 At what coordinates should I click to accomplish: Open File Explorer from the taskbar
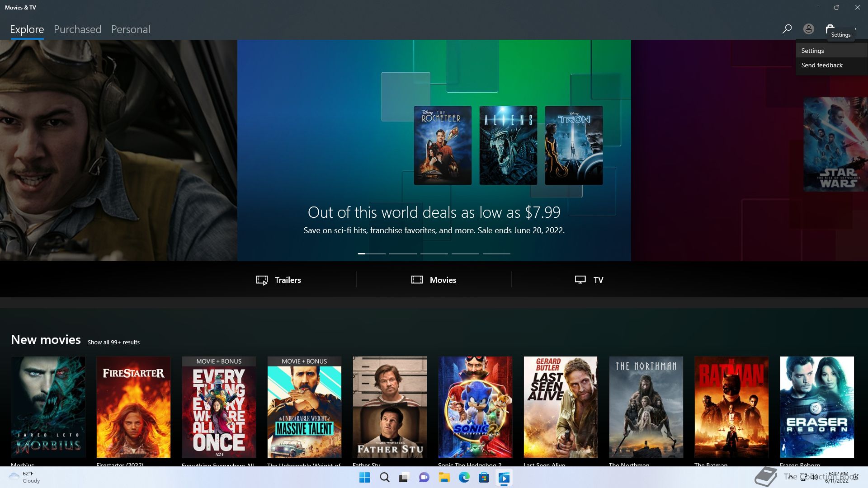(x=444, y=478)
